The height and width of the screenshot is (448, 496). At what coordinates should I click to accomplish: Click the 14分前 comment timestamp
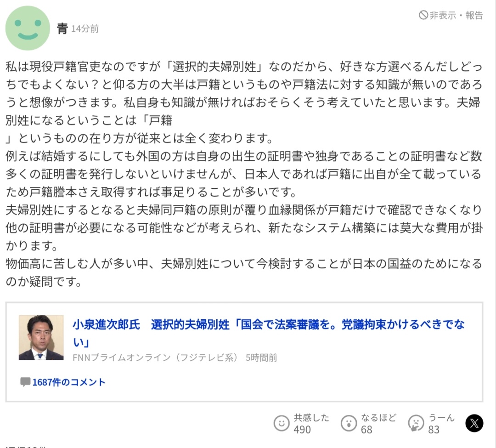85,29
